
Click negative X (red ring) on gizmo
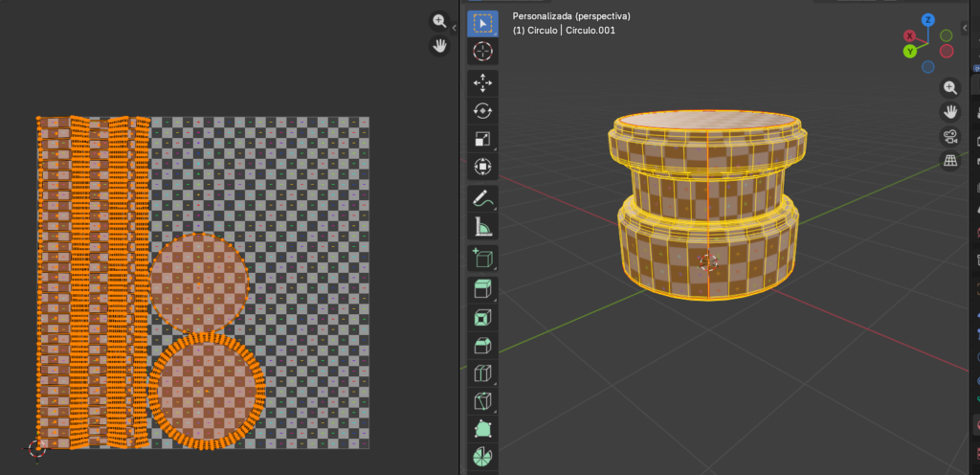pos(947,51)
